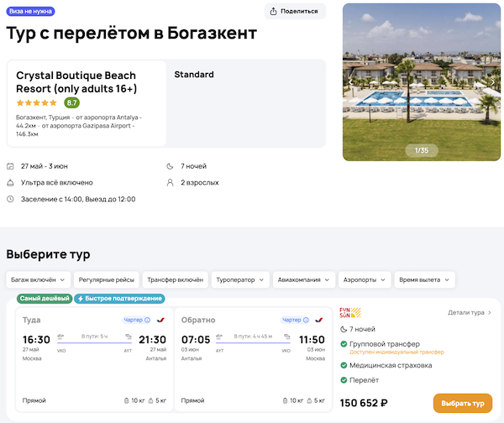Open the Туроператор dropdown
The height and width of the screenshot is (423, 504).
coord(240,279)
